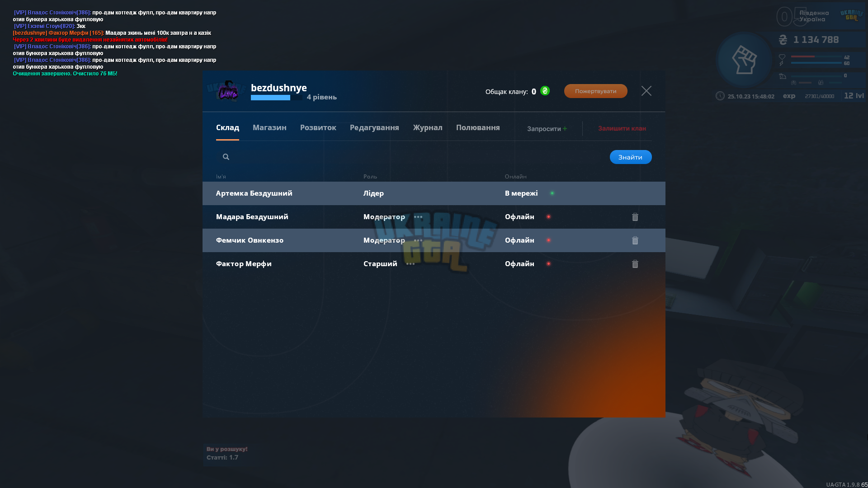Click the Пожертвувати donate button
Screen dimensions: 868x488
click(596, 91)
